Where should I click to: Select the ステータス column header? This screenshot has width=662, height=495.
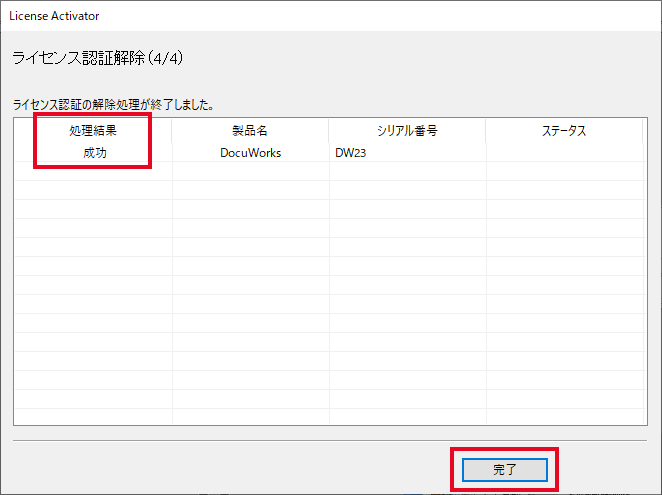point(564,131)
